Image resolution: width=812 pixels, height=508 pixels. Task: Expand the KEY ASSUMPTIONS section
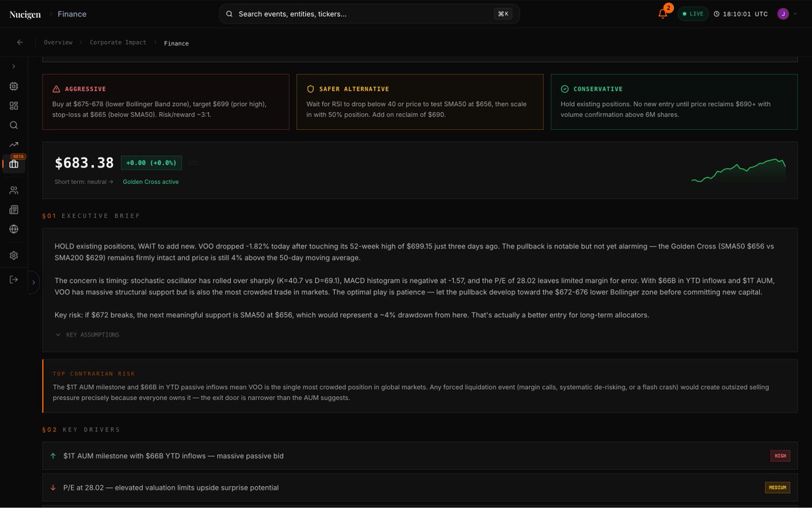[87, 335]
